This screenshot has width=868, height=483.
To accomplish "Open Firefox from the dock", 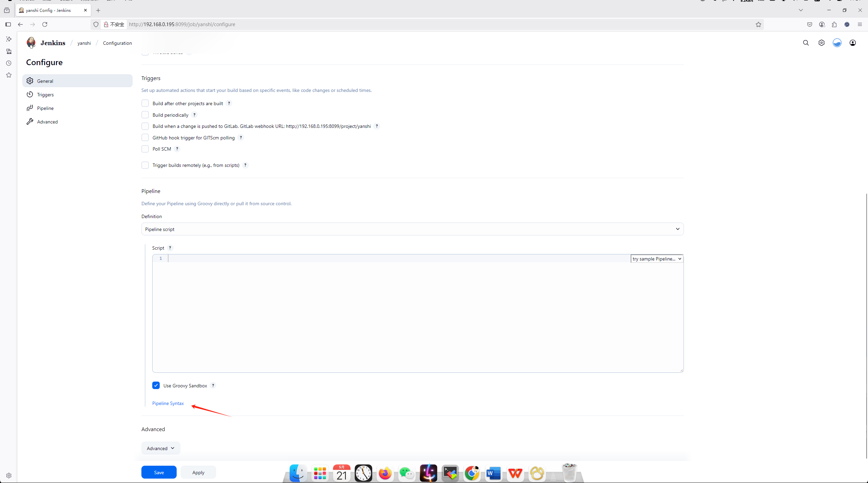I will (385, 473).
